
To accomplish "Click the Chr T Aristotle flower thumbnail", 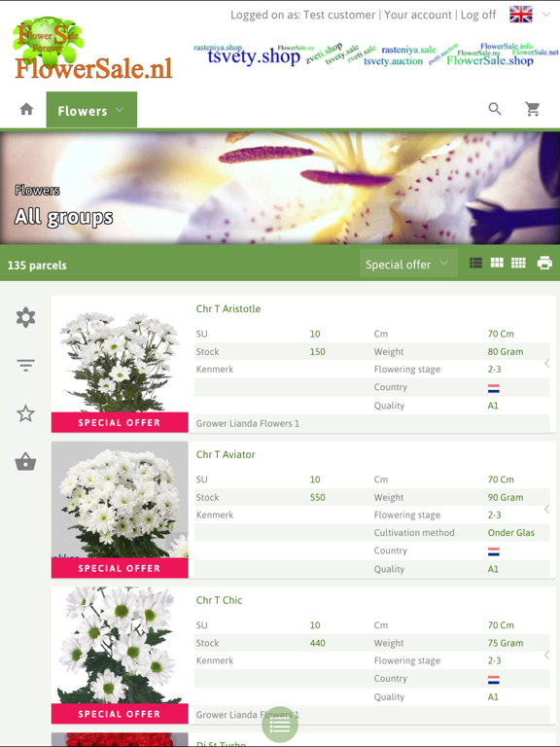I will (x=120, y=354).
